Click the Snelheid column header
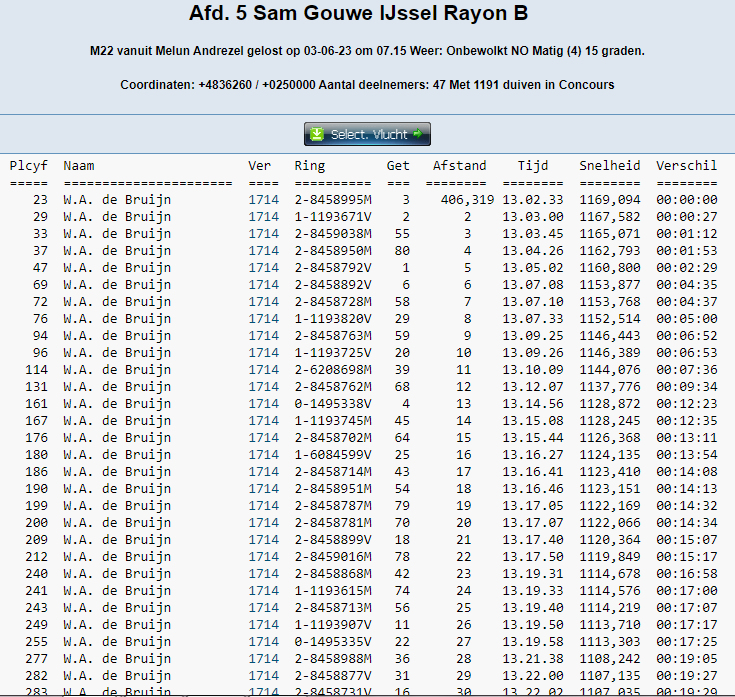This screenshot has width=735, height=697. (x=610, y=165)
